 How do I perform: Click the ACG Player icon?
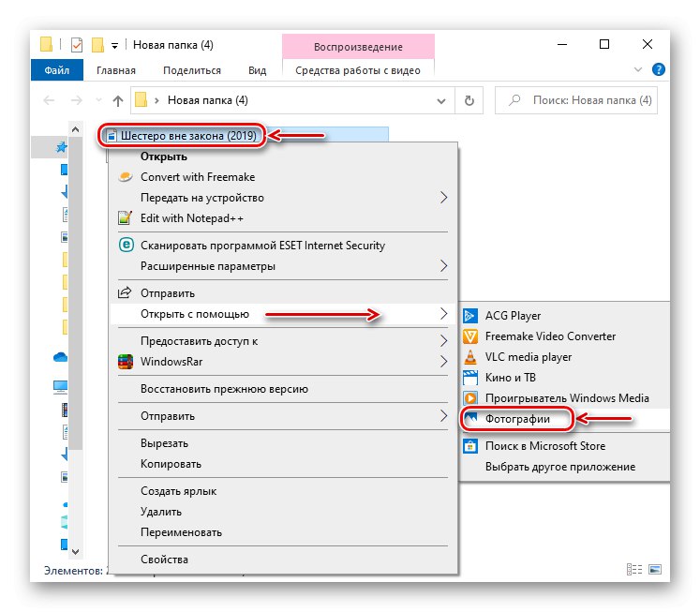(470, 316)
